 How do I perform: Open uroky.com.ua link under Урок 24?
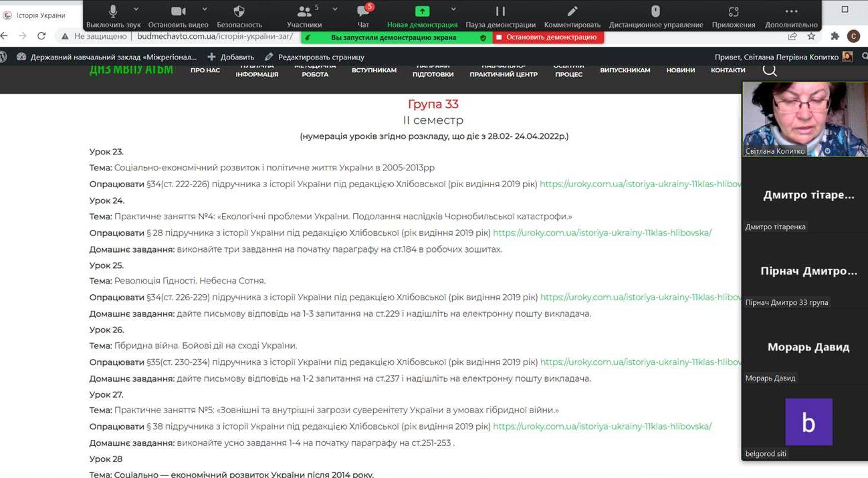[602, 233]
